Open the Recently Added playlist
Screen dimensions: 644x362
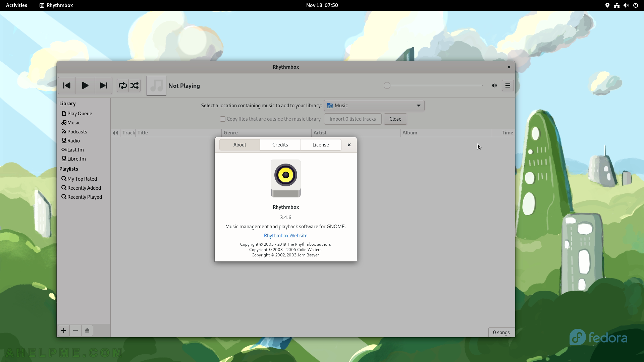84,188
